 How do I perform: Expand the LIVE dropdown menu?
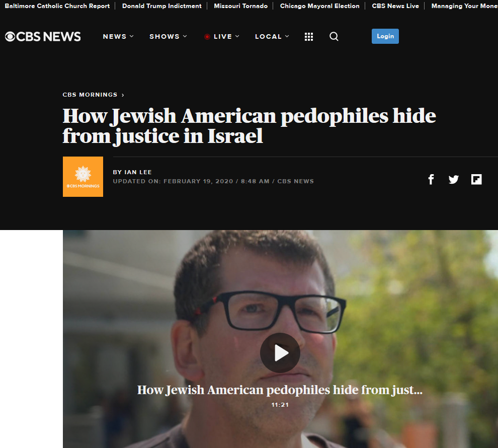[222, 37]
